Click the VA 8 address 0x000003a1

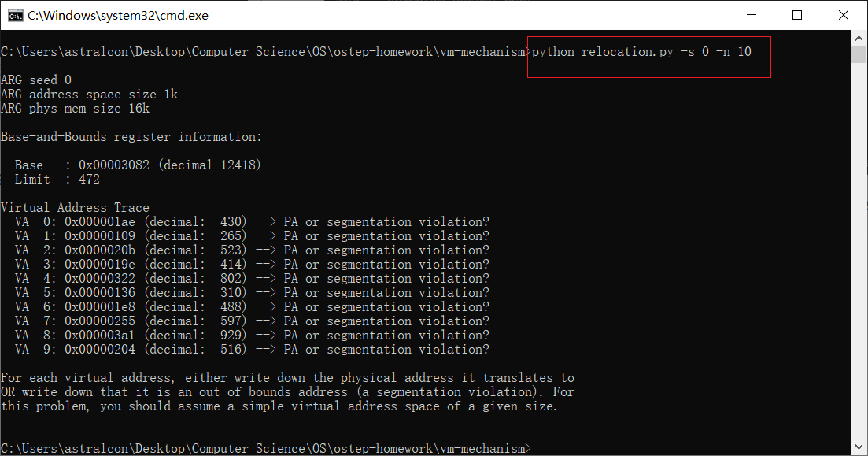[100, 336]
